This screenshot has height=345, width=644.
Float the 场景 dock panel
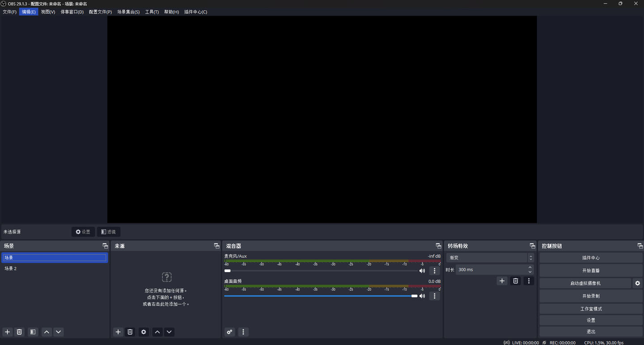(x=105, y=246)
